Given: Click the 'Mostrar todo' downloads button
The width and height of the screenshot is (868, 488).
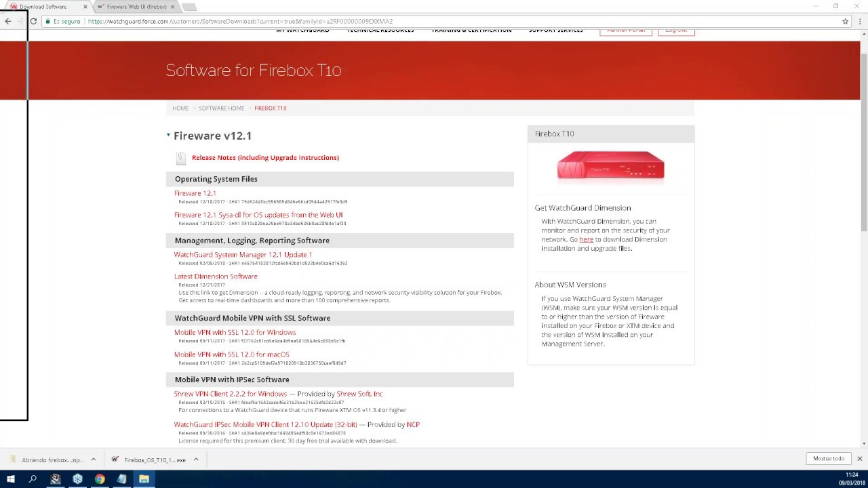Looking at the screenshot, I should click(x=829, y=459).
